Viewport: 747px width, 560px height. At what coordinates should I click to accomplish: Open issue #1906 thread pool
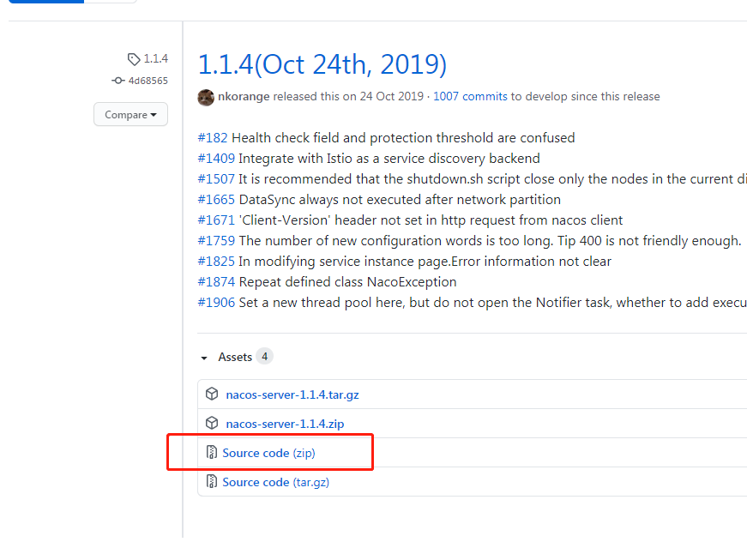216,303
